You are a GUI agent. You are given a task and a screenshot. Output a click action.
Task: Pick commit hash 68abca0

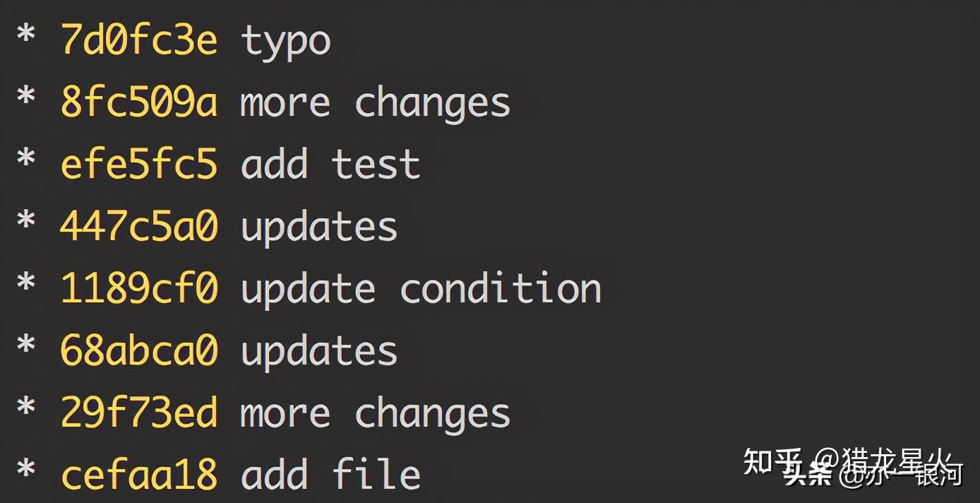[x=139, y=352]
